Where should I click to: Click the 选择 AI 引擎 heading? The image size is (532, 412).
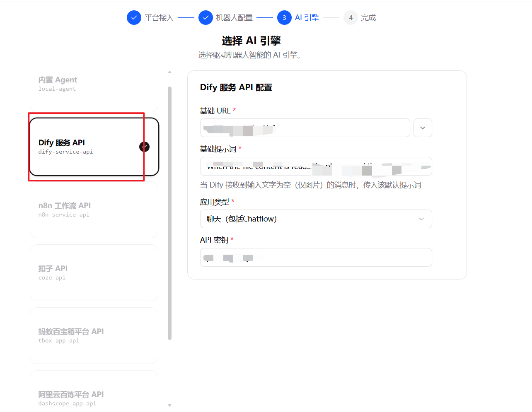click(251, 41)
